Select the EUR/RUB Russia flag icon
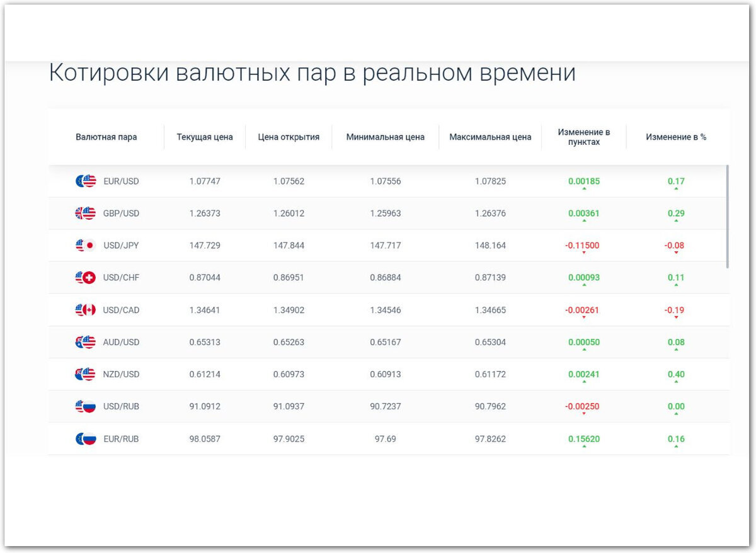 [x=85, y=438]
